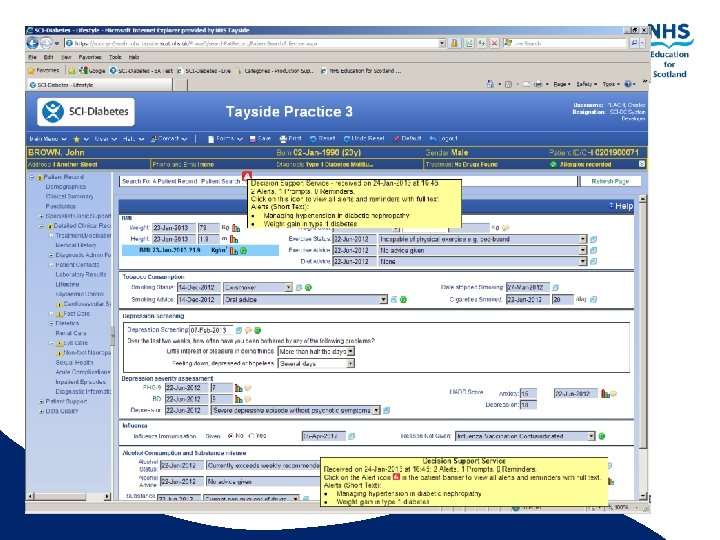Open the Diet Advice dropdown
The height and width of the screenshot is (540, 720).
pyautogui.click(x=583, y=261)
